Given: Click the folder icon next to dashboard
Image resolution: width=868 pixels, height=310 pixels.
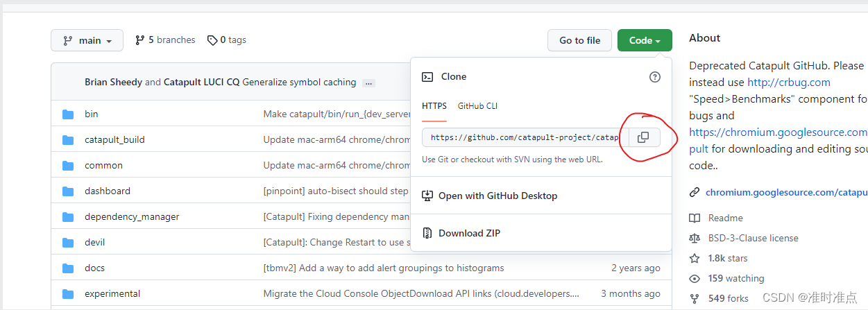Looking at the screenshot, I should [68, 191].
